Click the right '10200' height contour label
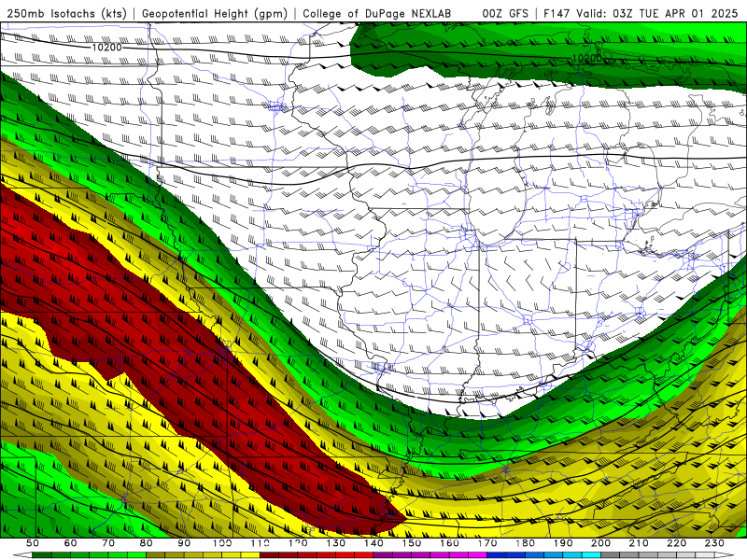 (587, 58)
